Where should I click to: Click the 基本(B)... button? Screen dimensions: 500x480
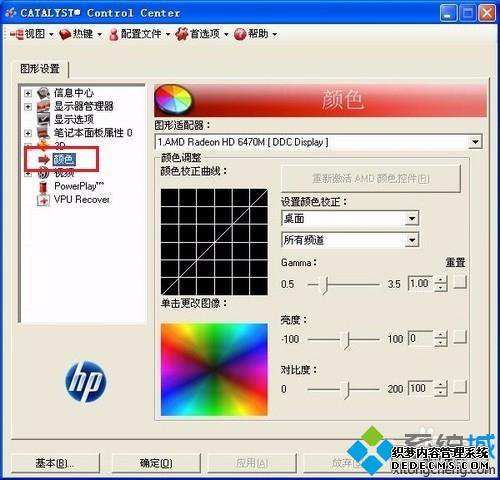click(55, 463)
